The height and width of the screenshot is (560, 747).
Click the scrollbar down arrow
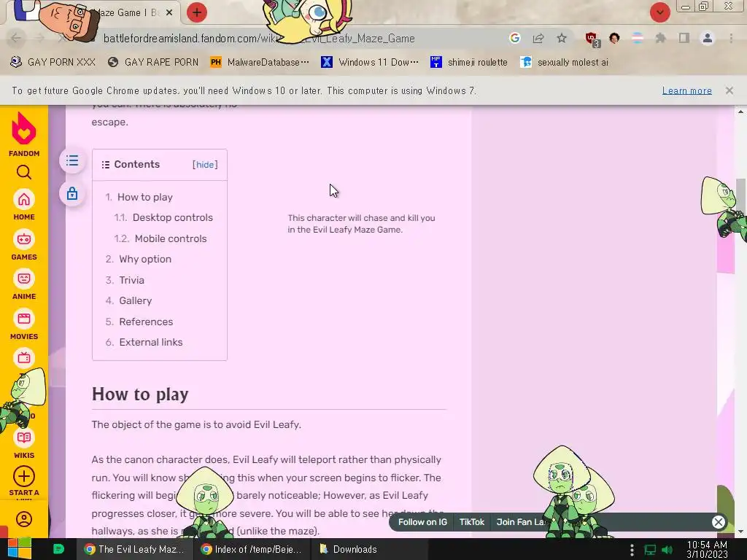pos(740,532)
